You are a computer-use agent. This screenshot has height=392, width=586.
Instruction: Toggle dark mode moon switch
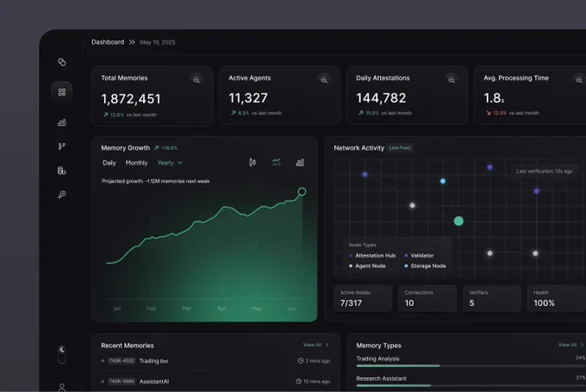(62, 354)
